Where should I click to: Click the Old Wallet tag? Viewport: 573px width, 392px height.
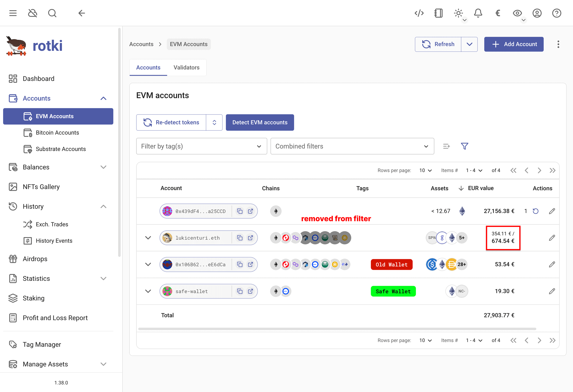pos(391,264)
